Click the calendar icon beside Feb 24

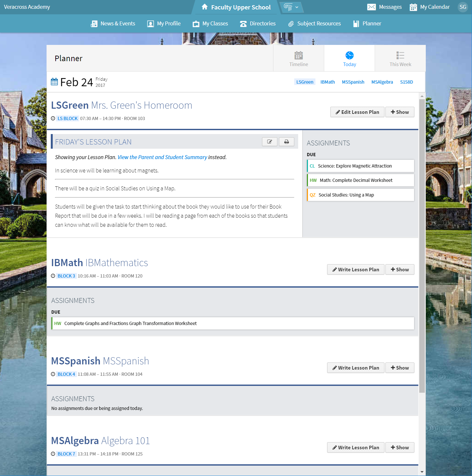[x=54, y=82]
